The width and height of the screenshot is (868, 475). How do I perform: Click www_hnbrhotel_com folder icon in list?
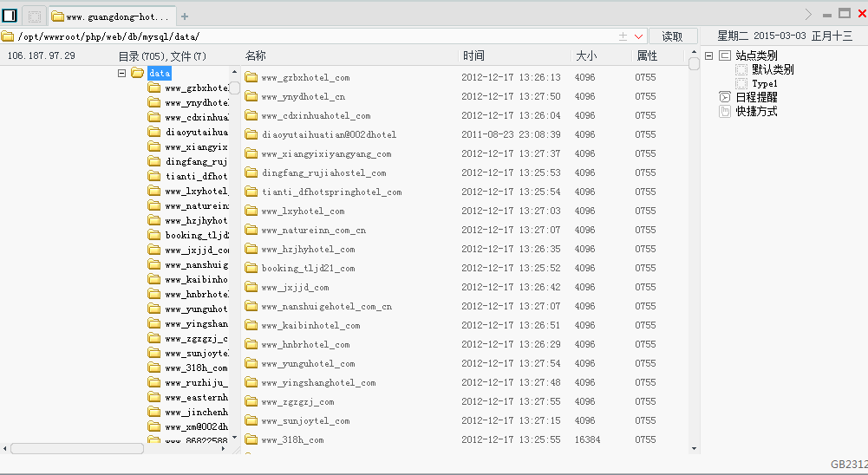[x=251, y=344]
